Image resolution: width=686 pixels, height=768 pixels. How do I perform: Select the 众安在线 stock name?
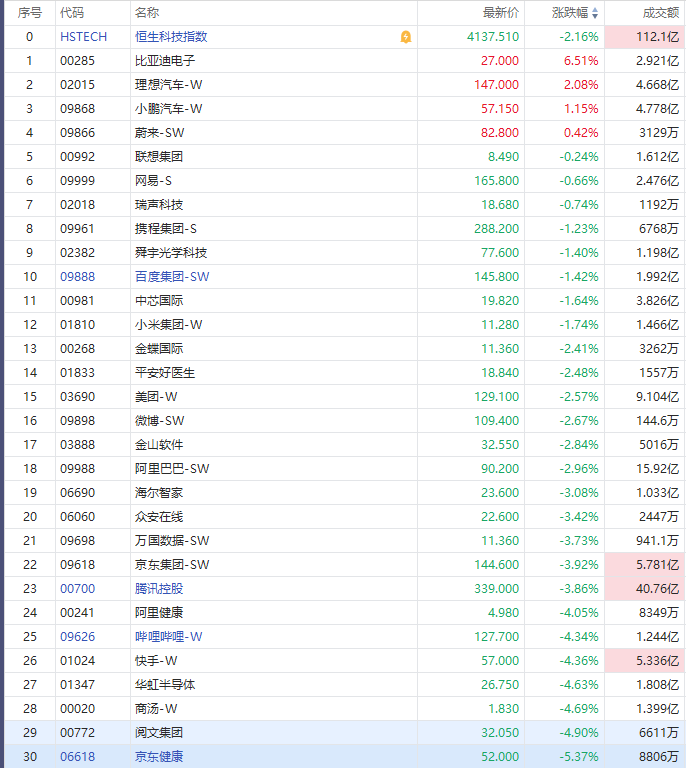tap(159, 517)
